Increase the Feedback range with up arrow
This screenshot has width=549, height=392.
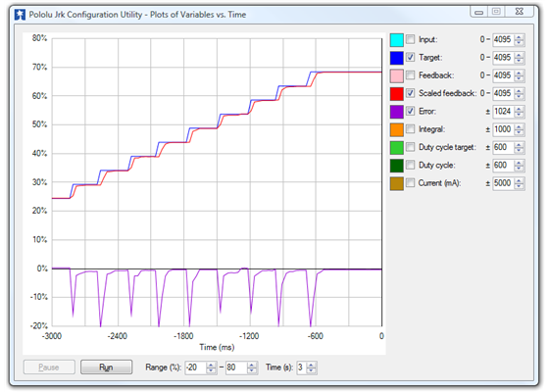[519, 73]
